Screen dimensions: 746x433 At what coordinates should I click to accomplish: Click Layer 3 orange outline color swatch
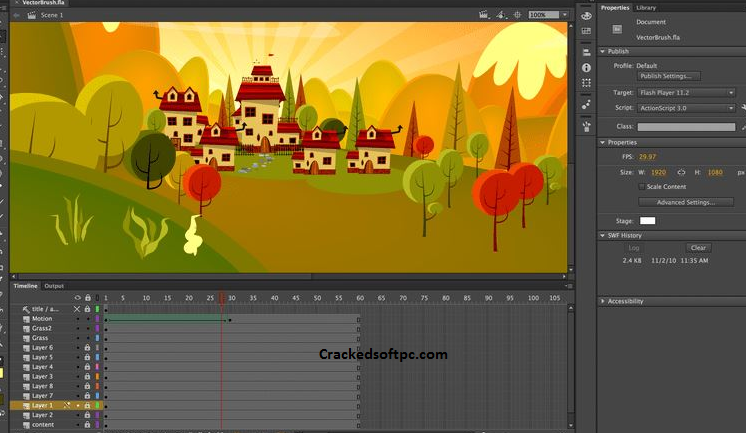(97, 376)
